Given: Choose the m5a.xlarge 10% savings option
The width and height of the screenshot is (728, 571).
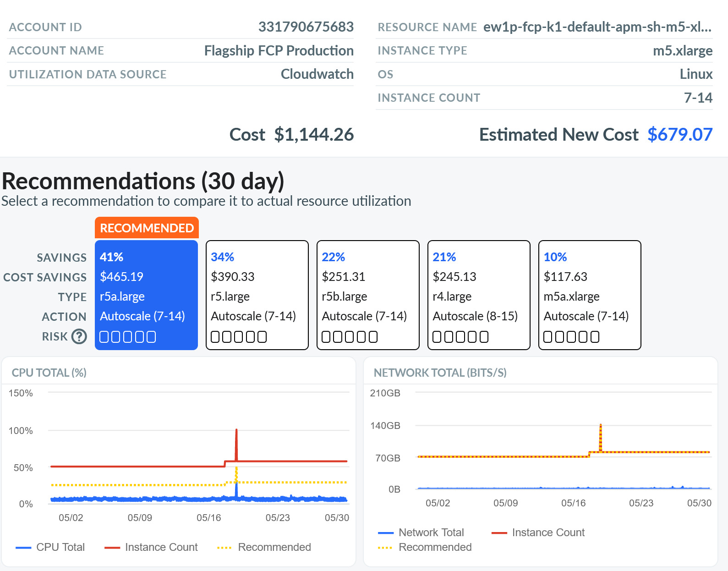Looking at the screenshot, I should coord(590,295).
